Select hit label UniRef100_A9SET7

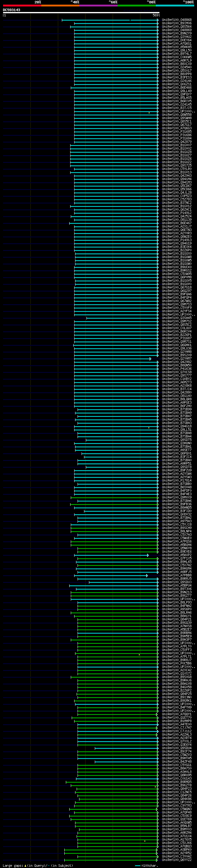pyautogui.click(x=177, y=450)
